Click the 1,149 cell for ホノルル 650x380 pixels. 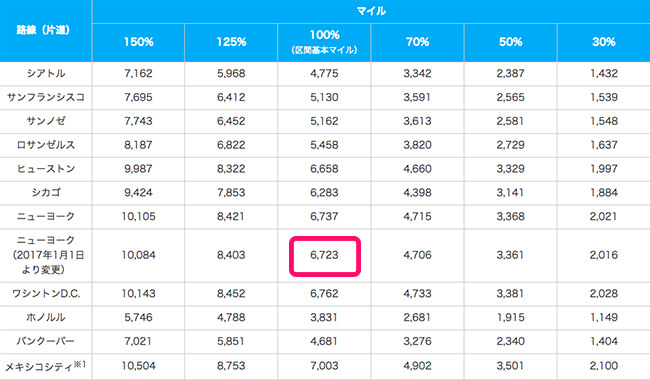[604, 317]
